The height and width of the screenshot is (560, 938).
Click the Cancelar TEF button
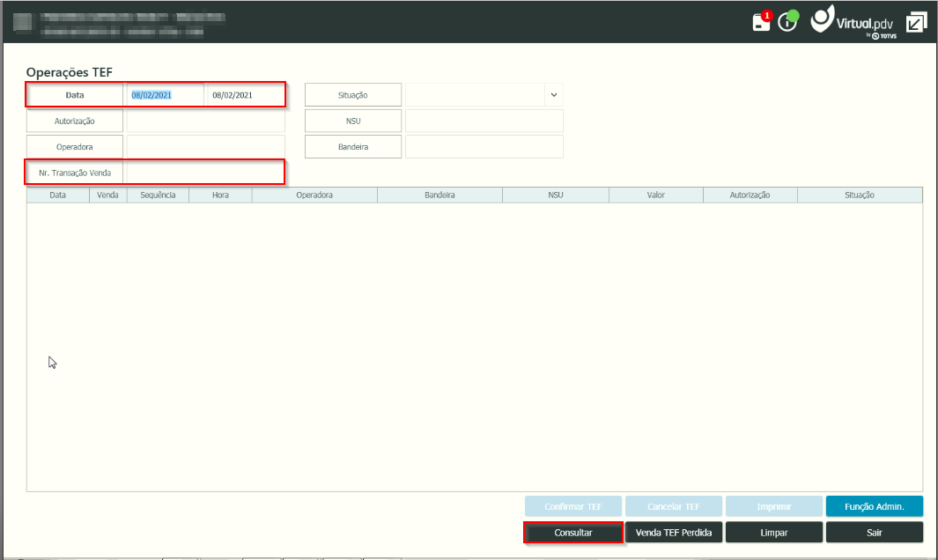[674, 506]
